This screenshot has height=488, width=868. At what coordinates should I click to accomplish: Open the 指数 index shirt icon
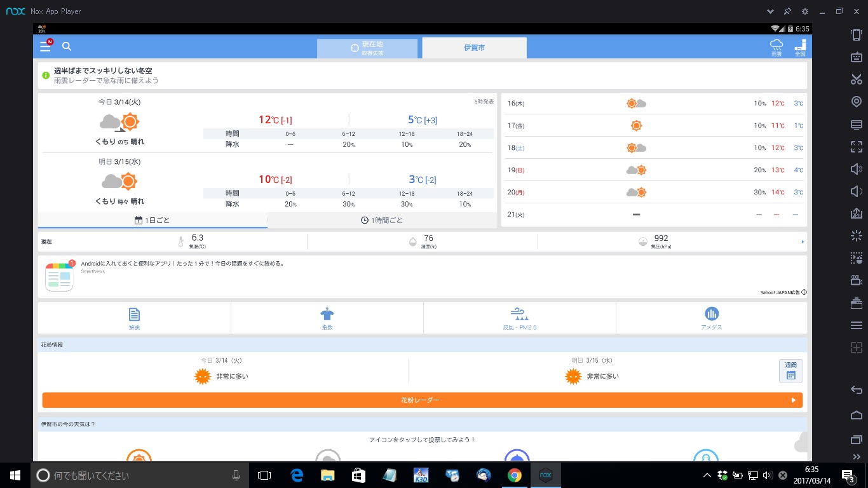[327, 318]
